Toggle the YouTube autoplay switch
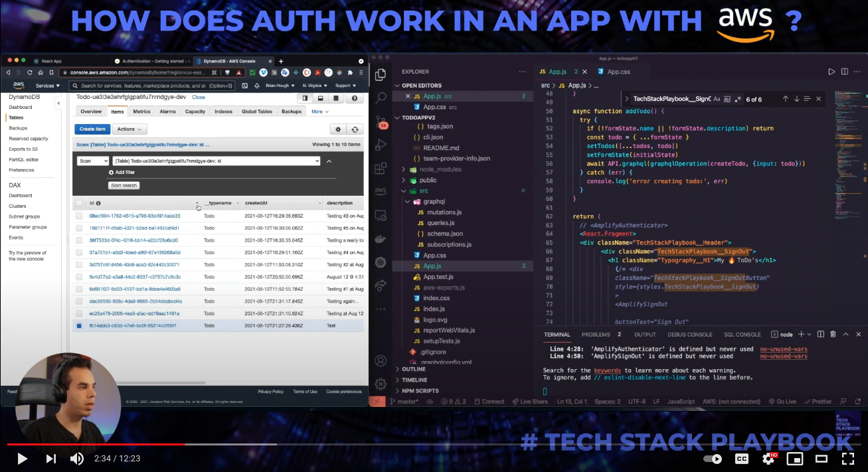Viewport: 868px width, 472px height. 713,459
